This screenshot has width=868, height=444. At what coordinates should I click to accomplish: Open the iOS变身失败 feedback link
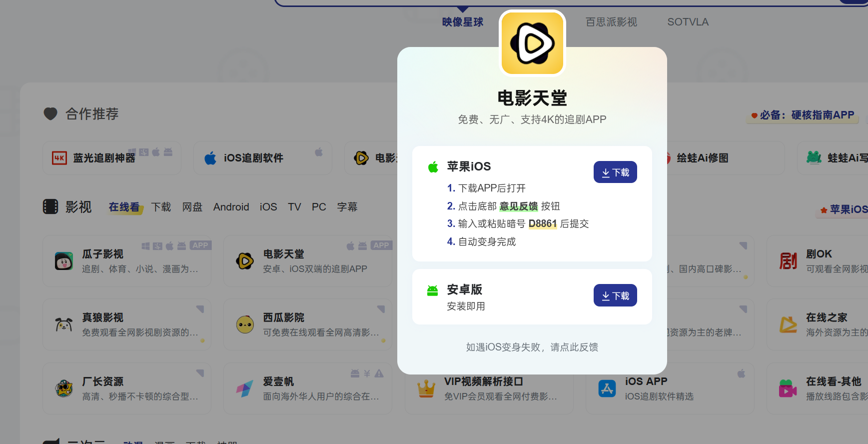(532, 347)
